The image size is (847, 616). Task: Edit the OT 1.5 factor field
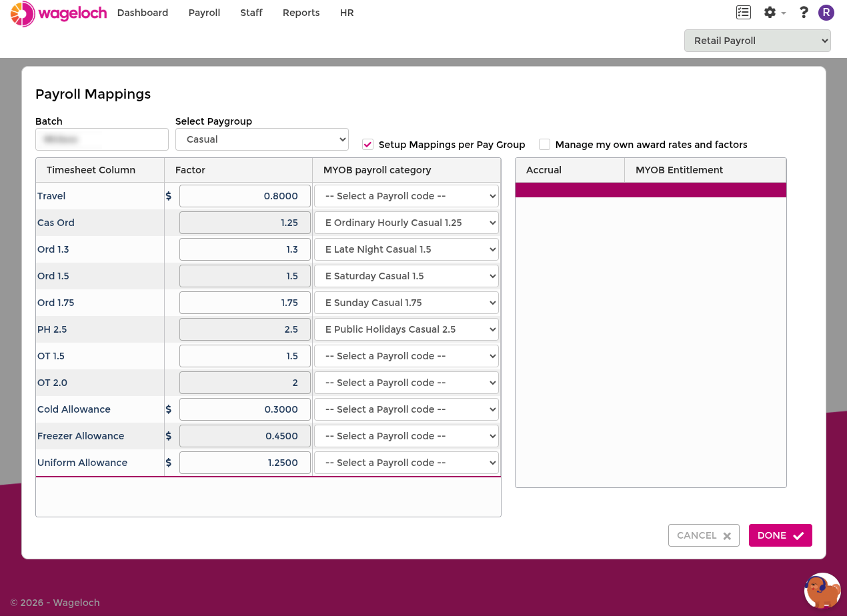click(x=245, y=356)
